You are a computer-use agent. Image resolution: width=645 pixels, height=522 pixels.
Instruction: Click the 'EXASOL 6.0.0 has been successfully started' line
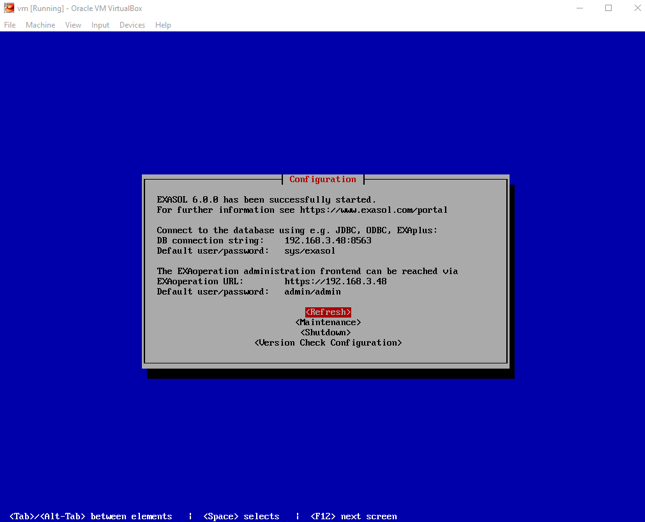pyautogui.click(x=267, y=200)
